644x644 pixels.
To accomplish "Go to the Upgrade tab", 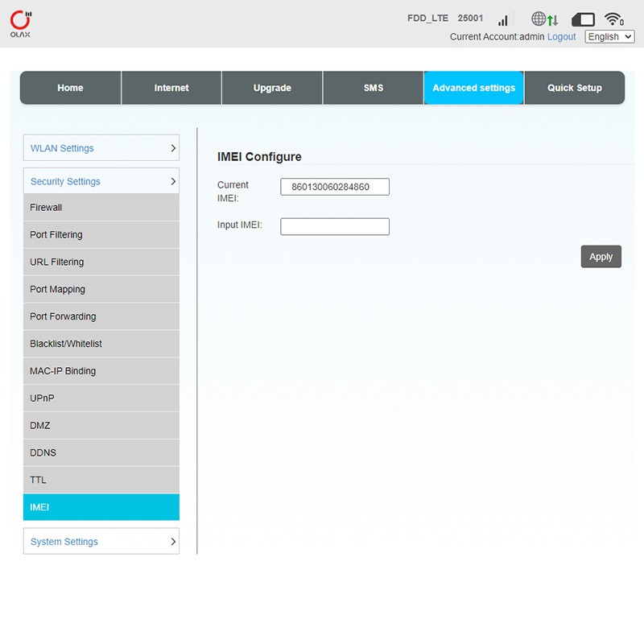I will (272, 88).
